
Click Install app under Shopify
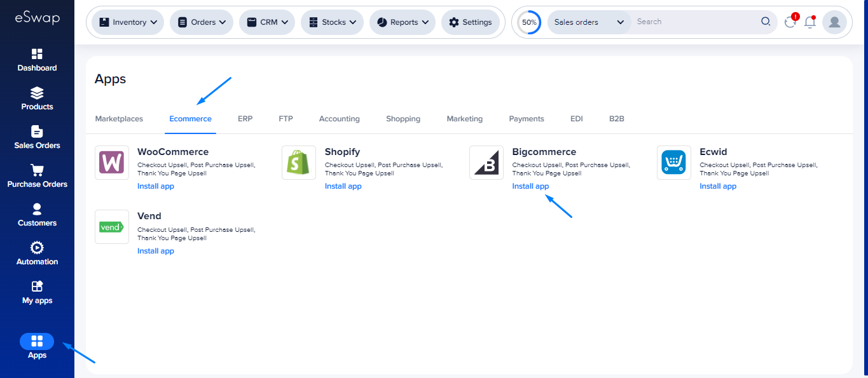(343, 186)
